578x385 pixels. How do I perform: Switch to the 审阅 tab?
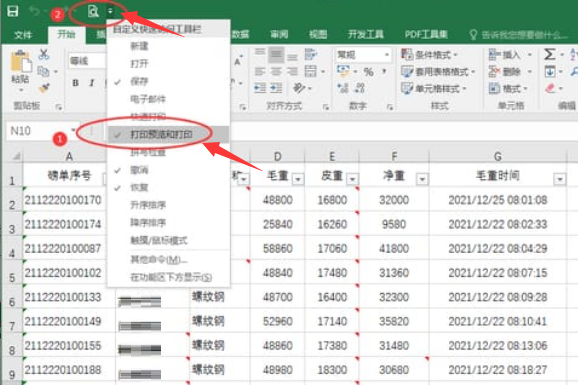tap(279, 35)
